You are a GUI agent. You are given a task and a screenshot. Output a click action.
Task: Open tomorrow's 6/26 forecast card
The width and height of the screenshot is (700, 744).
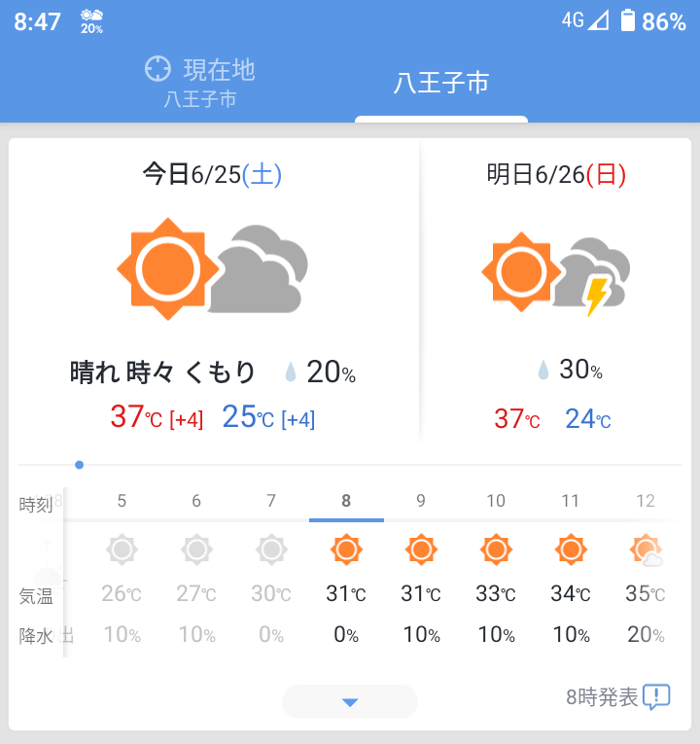pos(556,292)
